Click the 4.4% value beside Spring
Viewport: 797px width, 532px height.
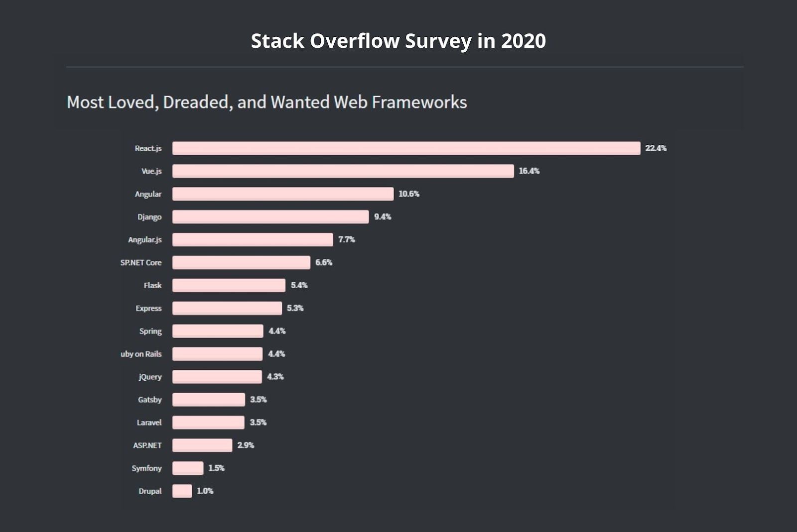point(277,331)
